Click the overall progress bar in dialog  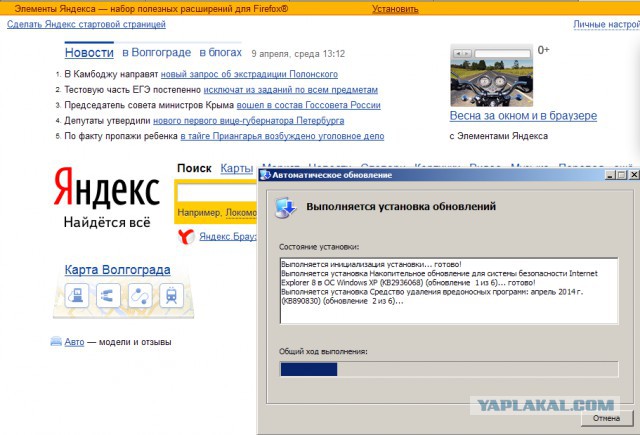coord(449,369)
